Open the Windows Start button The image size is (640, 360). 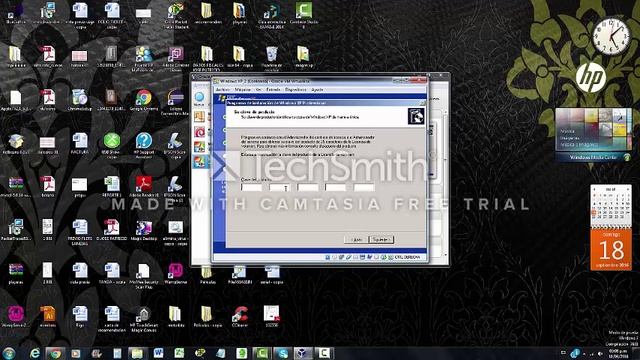(9, 353)
